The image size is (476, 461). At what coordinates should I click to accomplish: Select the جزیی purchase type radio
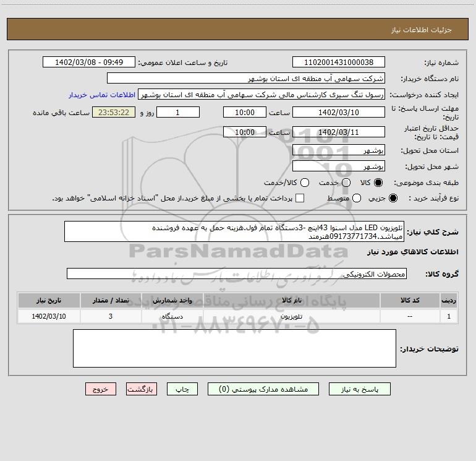point(393,198)
